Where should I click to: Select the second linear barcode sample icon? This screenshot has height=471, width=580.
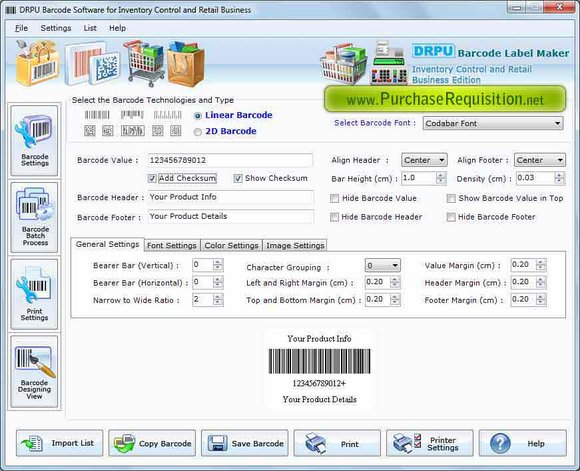pyautogui.click(x=132, y=115)
